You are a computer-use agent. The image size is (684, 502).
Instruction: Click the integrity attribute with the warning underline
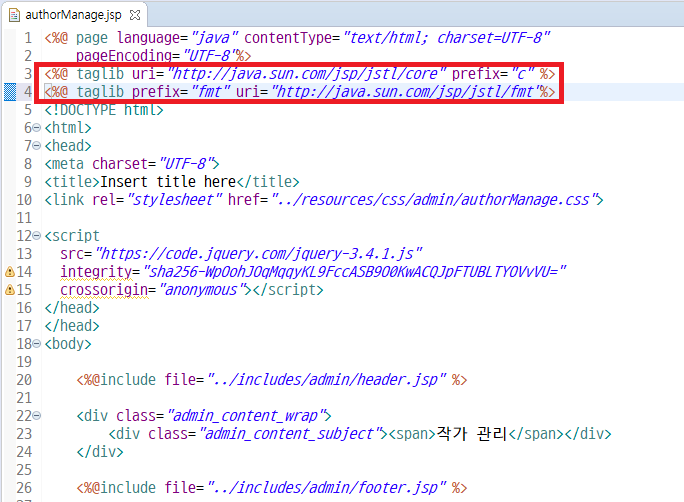[96, 272]
